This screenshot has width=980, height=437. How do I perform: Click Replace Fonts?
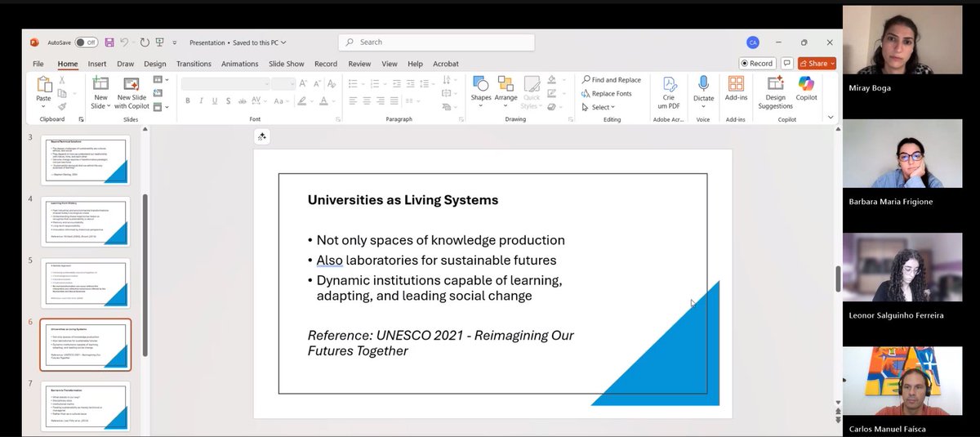[x=606, y=94]
